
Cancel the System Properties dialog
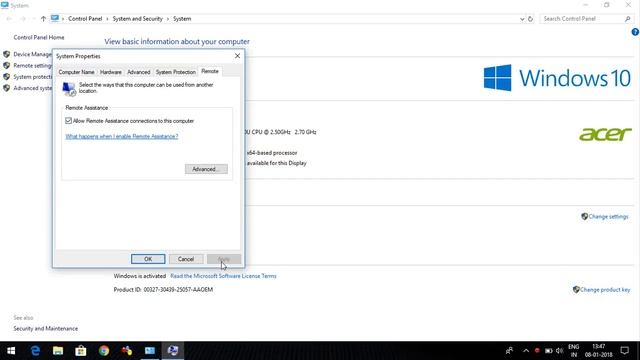pos(186,259)
